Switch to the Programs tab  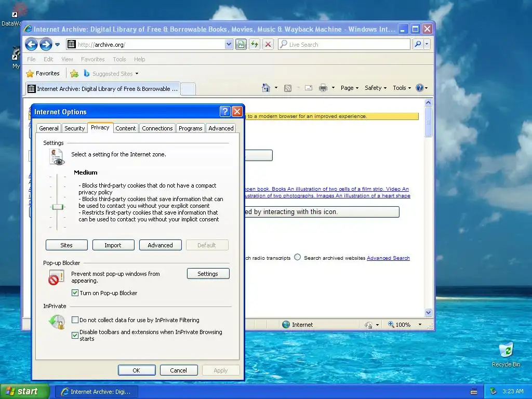click(190, 128)
